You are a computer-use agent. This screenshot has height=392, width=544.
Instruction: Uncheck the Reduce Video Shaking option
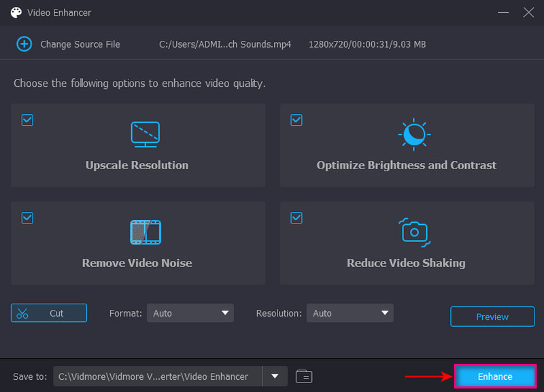point(296,217)
